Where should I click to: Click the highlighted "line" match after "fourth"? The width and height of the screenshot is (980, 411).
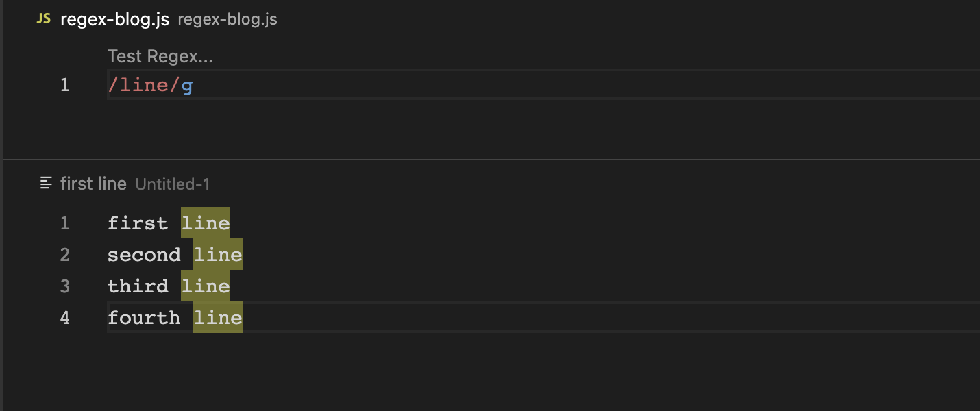tap(218, 318)
